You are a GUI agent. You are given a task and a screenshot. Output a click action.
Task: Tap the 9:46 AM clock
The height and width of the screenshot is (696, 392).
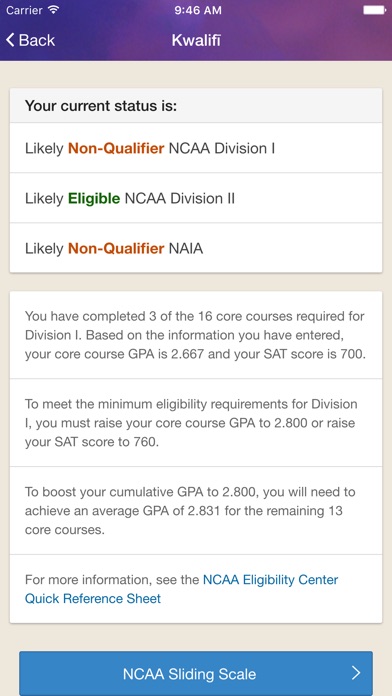pos(198,10)
